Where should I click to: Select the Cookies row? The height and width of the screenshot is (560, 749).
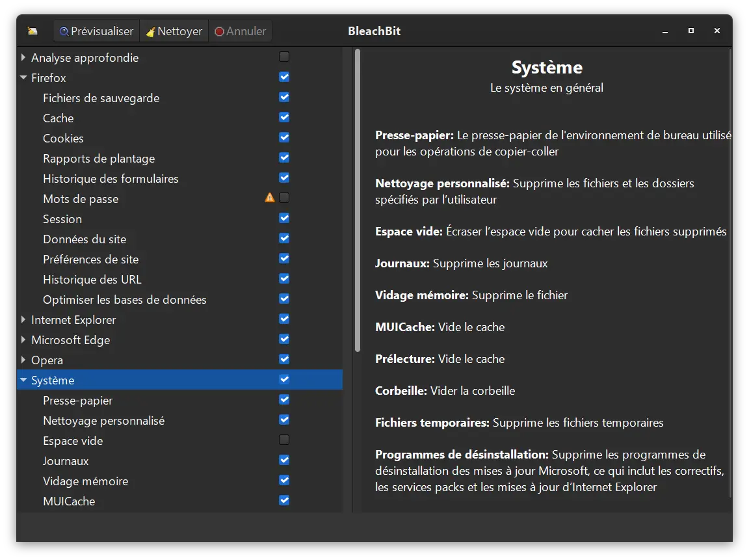tap(179, 138)
